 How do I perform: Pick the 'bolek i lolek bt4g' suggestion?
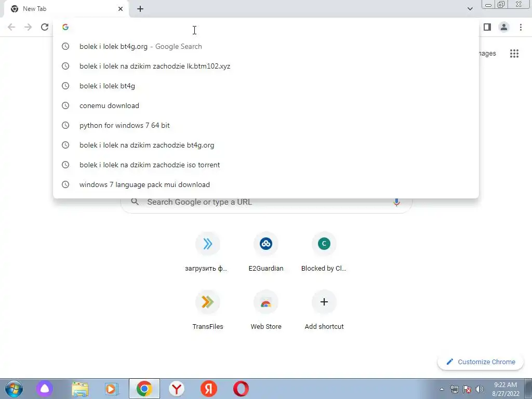(265, 86)
